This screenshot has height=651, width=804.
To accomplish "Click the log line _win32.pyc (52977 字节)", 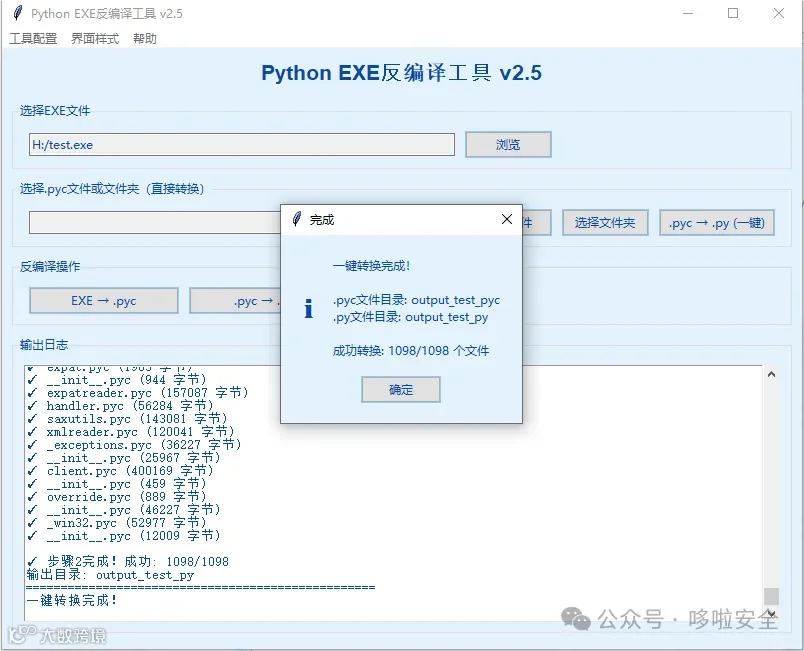I will click(117, 522).
